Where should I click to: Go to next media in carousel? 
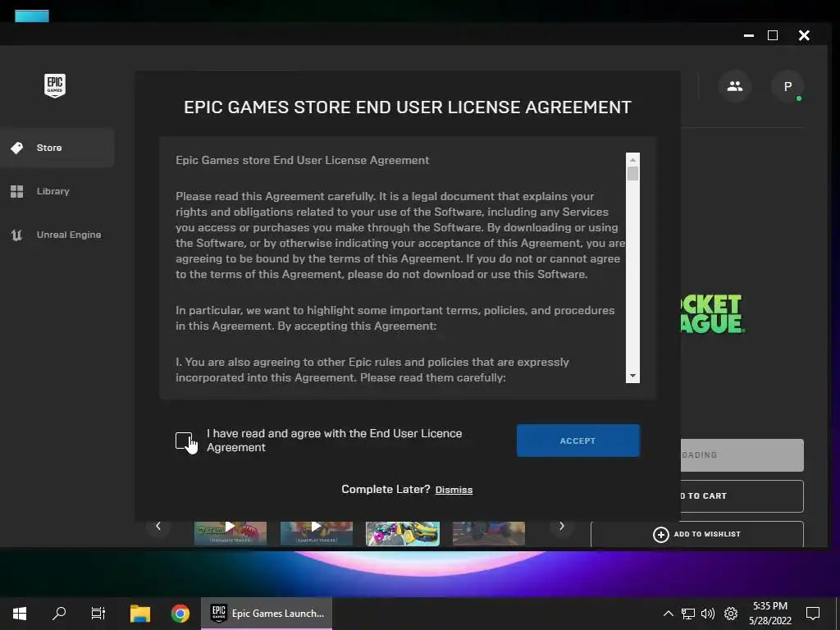(561, 526)
